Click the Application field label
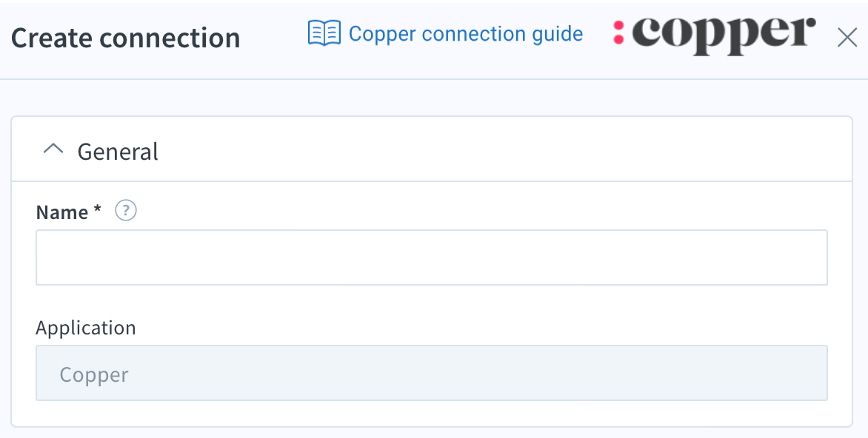The height and width of the screenshot is (438, 868). pos(86,328)
